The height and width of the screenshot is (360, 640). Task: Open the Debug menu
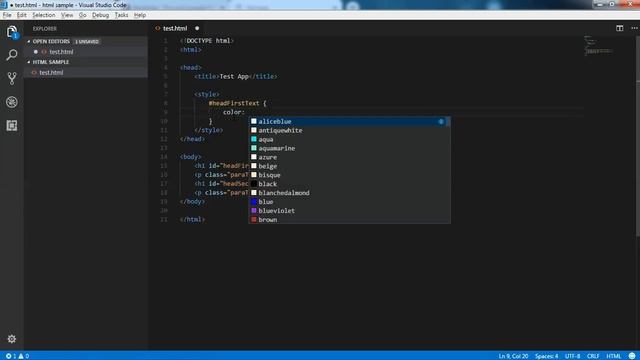[x=100, y=15]
